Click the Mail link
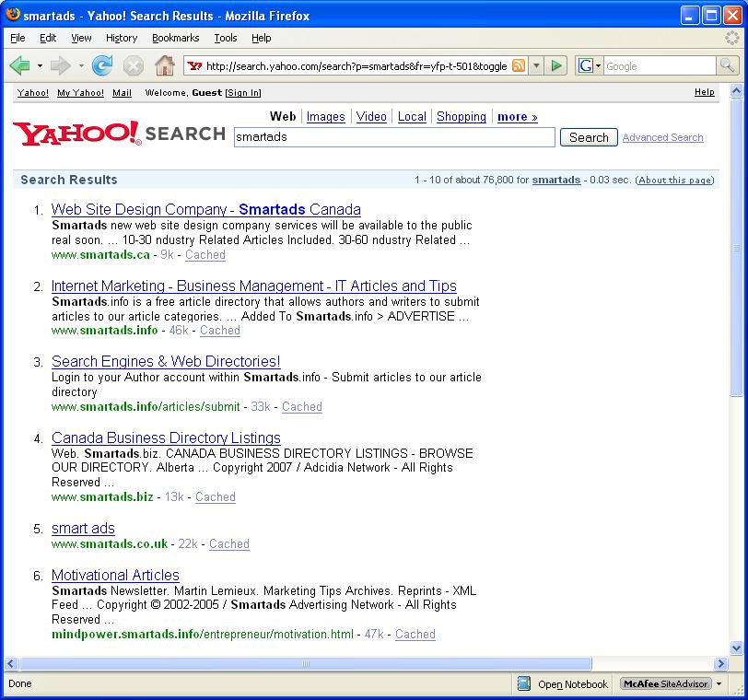Viewport: 748px width, 700px height. (x=122, y=92)
